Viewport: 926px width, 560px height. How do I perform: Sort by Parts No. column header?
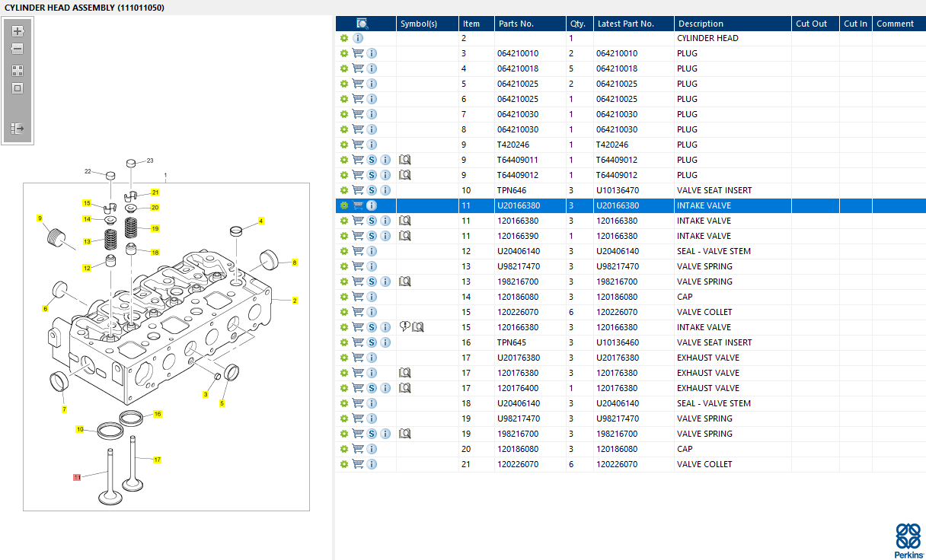pos(516,24)
